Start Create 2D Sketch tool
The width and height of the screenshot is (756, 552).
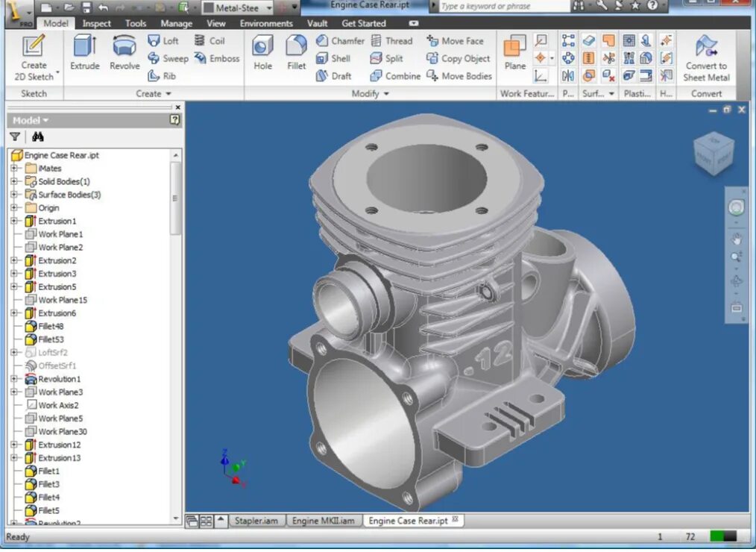34,57
